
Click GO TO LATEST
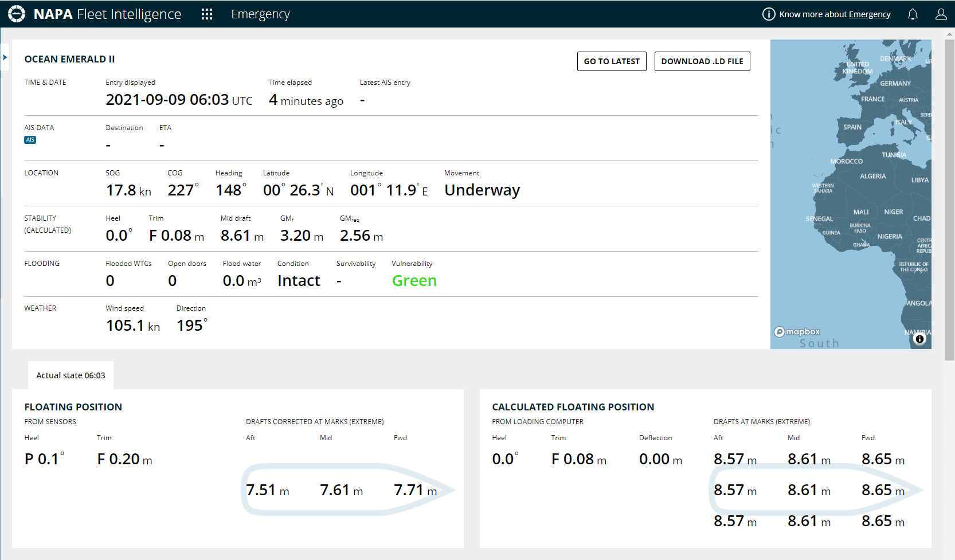(611, 61)
